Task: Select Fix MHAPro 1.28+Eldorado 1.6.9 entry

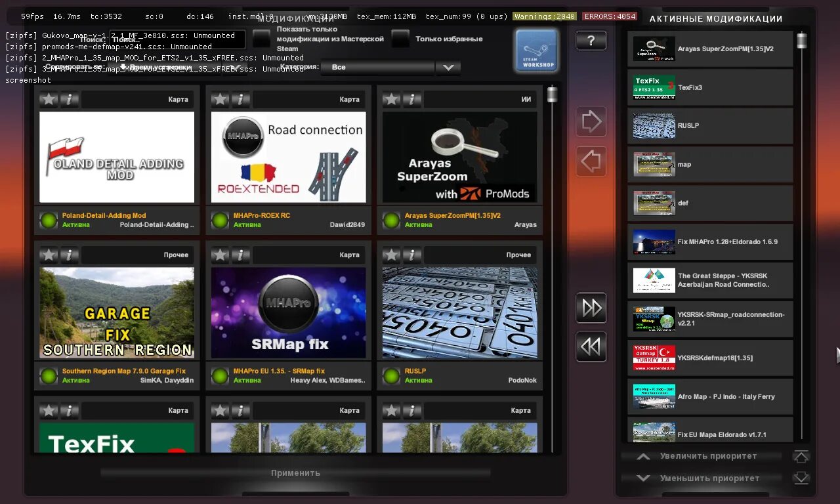Action: [x=710, y=242]
